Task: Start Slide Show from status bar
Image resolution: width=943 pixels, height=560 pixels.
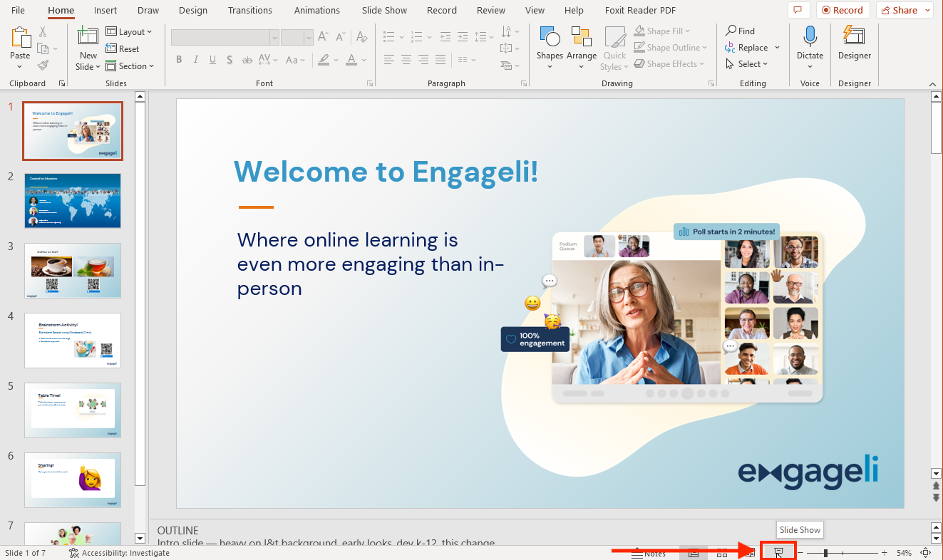Action: point(779,551)
